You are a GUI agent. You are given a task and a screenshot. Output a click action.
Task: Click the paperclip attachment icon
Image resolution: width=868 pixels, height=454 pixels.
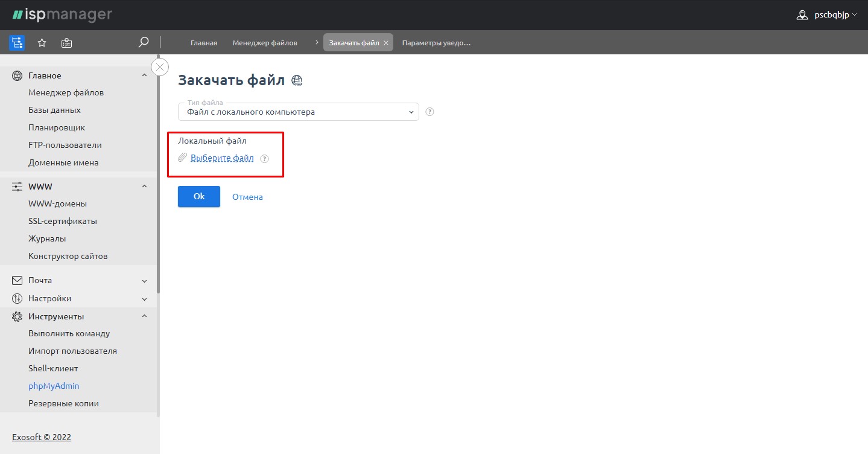183,158
